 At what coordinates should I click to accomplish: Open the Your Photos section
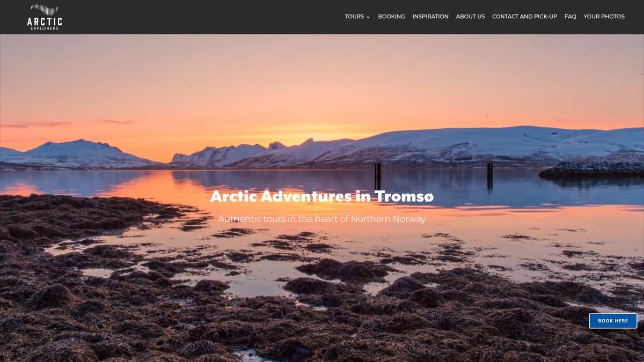(604, 17)
